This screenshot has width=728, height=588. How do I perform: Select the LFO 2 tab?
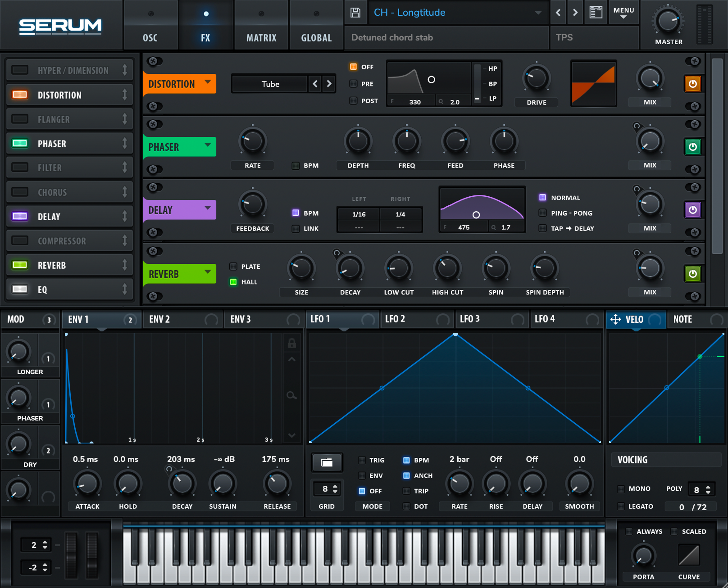[x=395, y=319]
